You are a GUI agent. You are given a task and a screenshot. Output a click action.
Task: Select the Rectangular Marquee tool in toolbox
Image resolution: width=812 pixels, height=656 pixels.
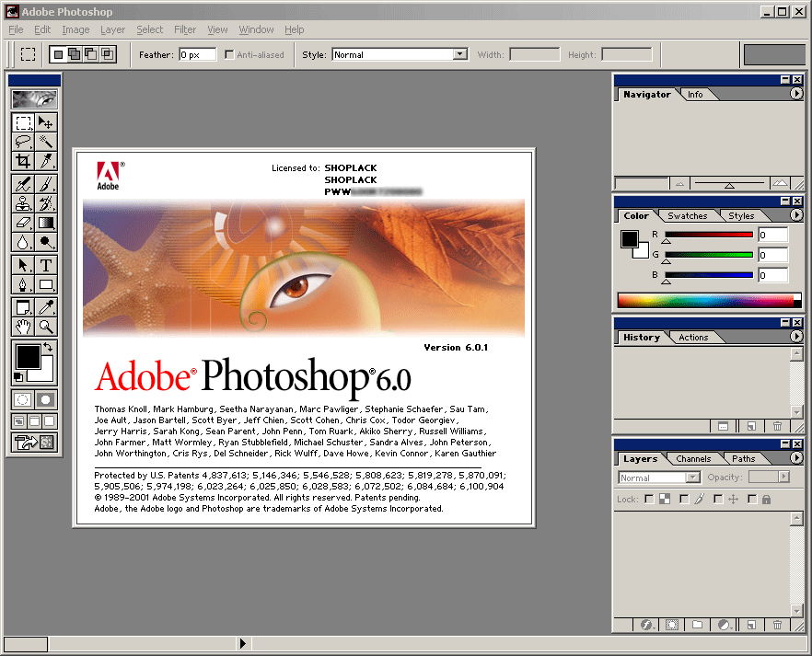point(23,123)
